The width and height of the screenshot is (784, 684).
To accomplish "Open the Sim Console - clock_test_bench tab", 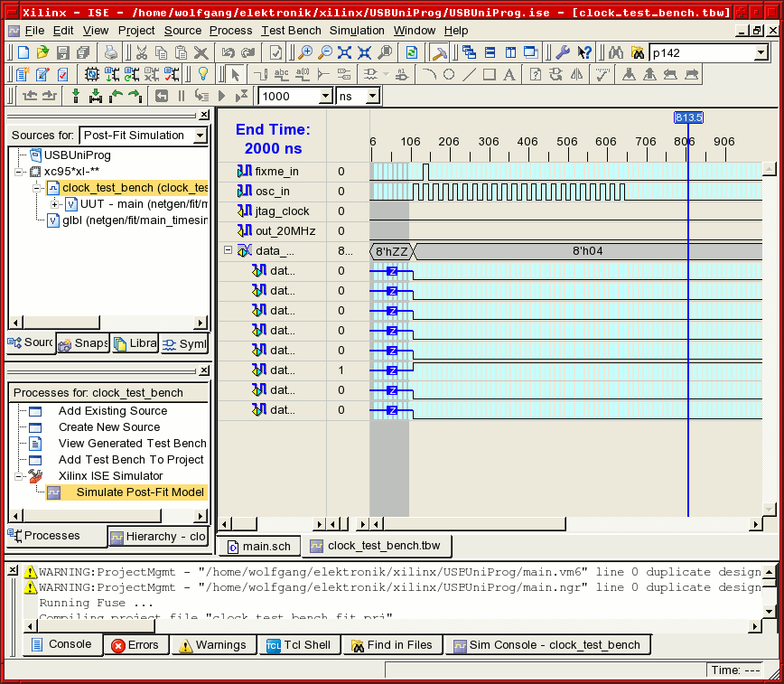I will pos(547,645).
